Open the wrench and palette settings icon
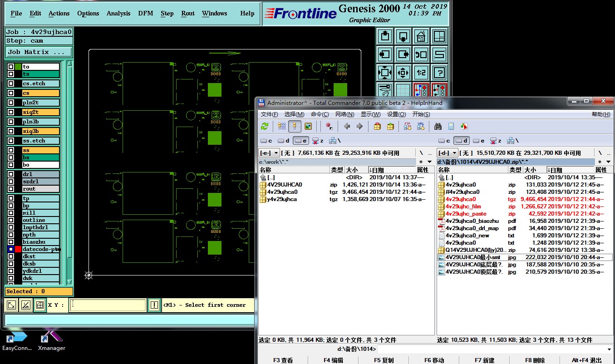615x364 pixels. click(384, 89)
